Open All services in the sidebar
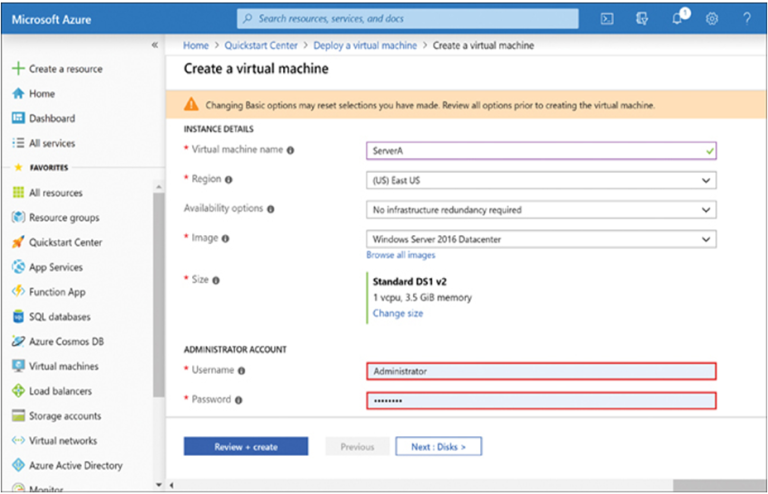 tap(52, 143)
